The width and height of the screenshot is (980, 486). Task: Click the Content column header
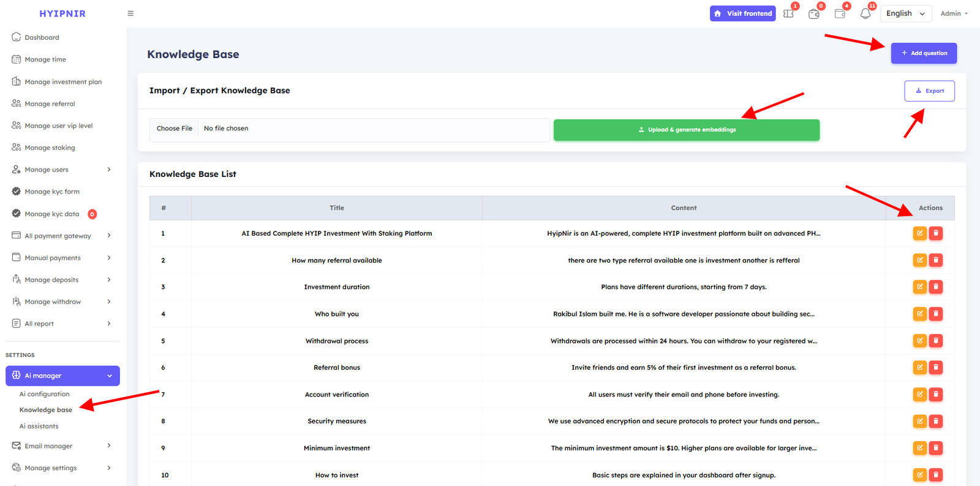(x=684, y=208)
